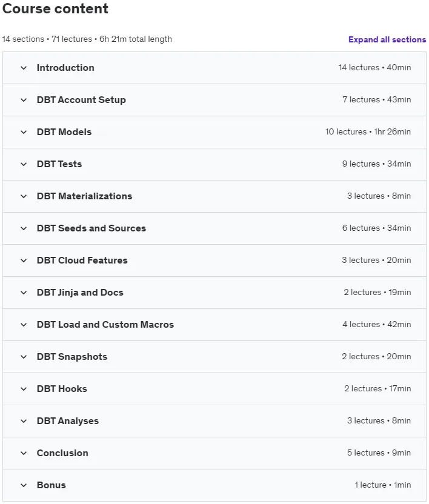Open the DBT Analyses section title
429x504 pixels.
[67, 421]
